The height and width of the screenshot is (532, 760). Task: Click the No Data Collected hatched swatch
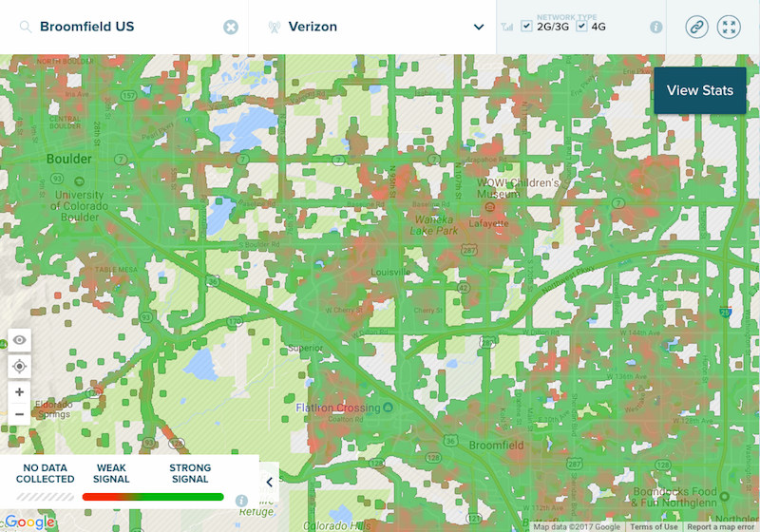[45, 497]
